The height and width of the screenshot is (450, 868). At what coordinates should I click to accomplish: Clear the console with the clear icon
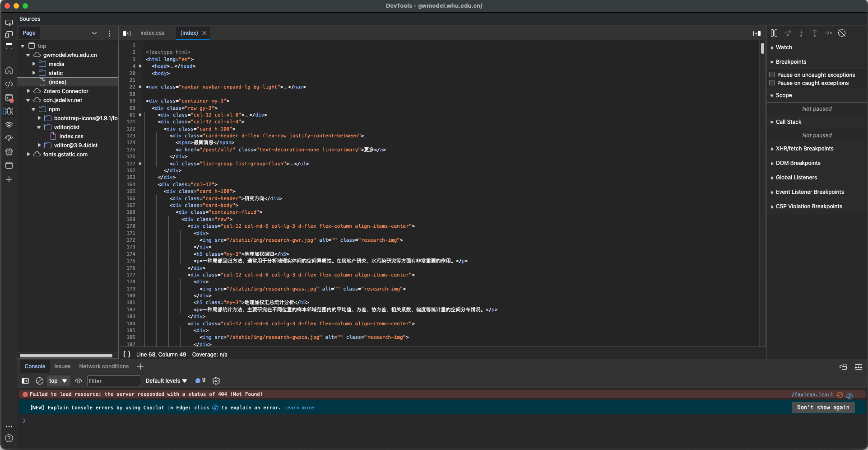40,381
